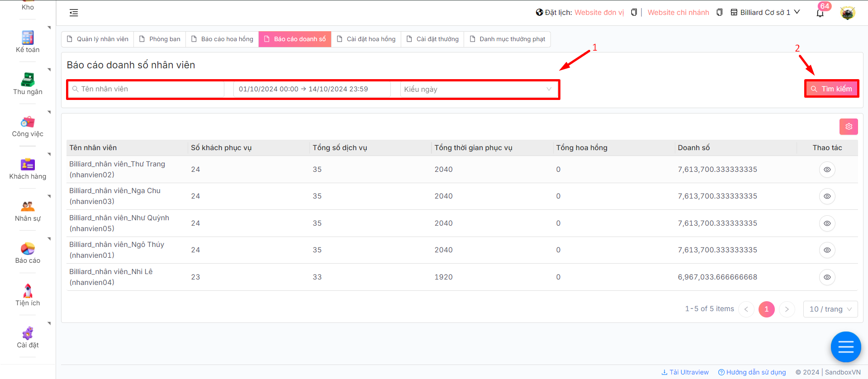Click the notification bell icon

[x=820, y=13]
